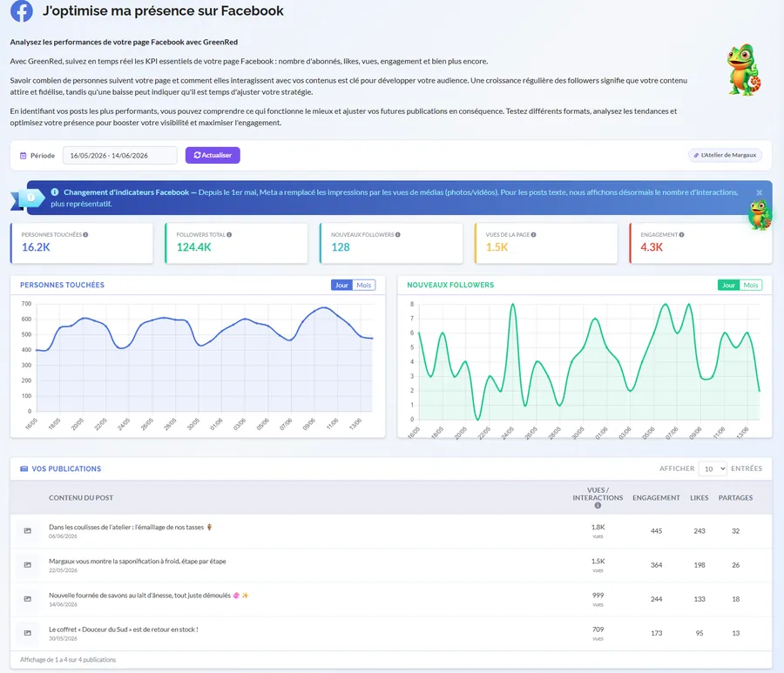The height and width of the screenshot is (673, 784).
Task: Click info icon under Vues / Interactions header
Action: 598,506
